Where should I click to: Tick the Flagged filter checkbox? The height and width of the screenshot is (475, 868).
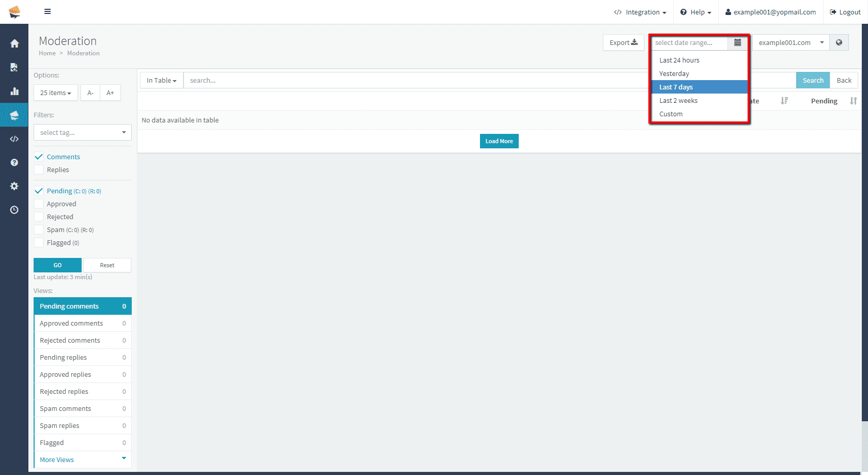pyautogui.click(x=39, y=243)
